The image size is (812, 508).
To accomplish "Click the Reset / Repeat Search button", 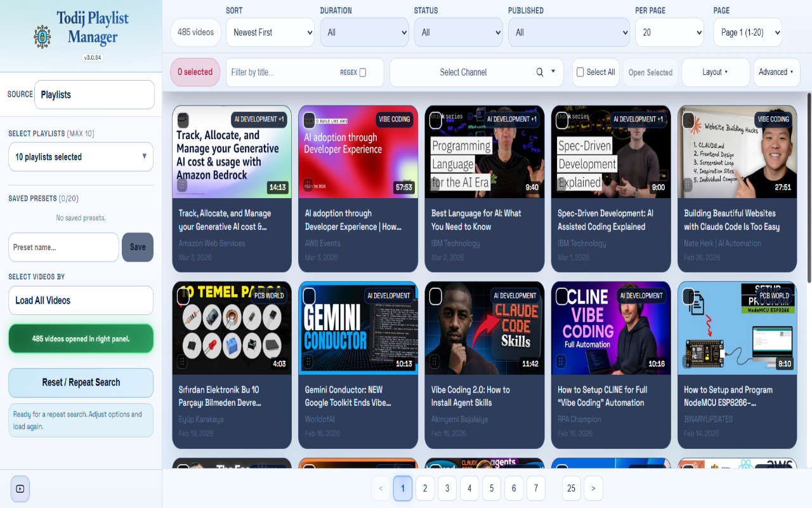I will [x=81, y=382].
